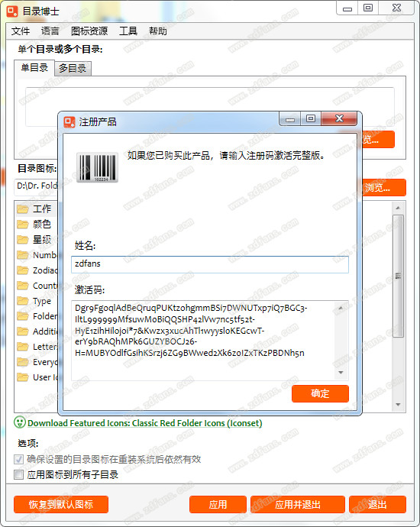Viewport: 420px width, 527px height.
Task: Open the 帮助 menu
Action: 158,31
